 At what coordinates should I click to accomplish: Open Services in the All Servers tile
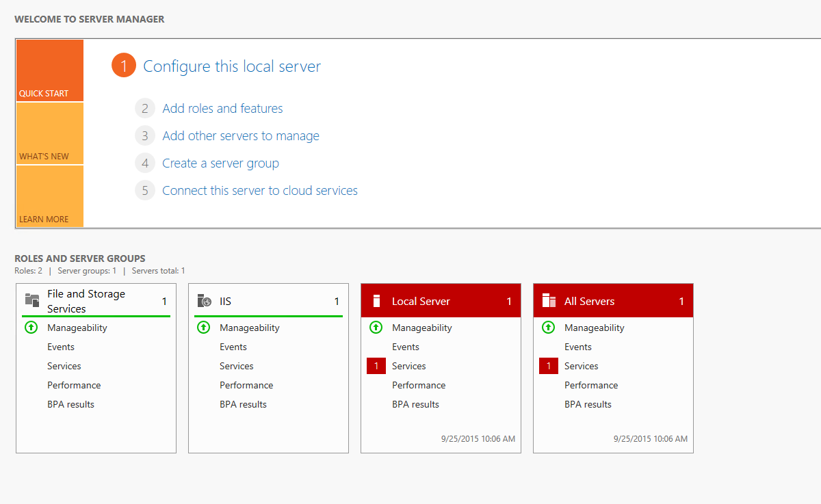coord(582,366)
